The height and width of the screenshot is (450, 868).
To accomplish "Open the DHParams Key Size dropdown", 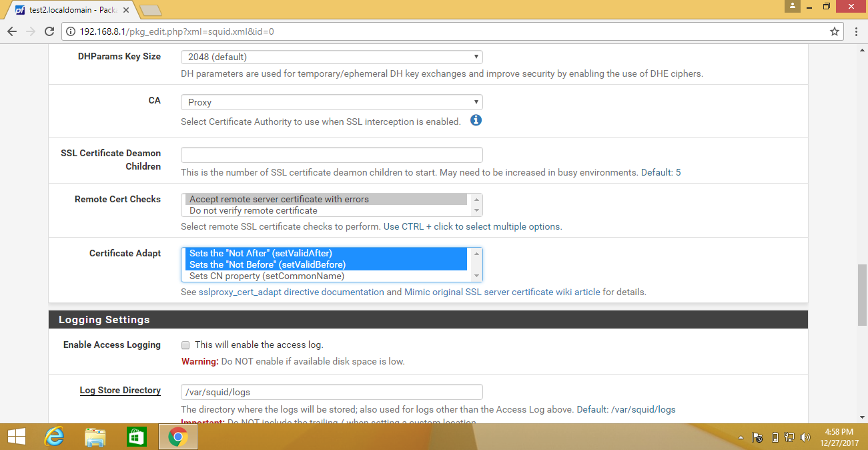I will [x=332, y=57].
